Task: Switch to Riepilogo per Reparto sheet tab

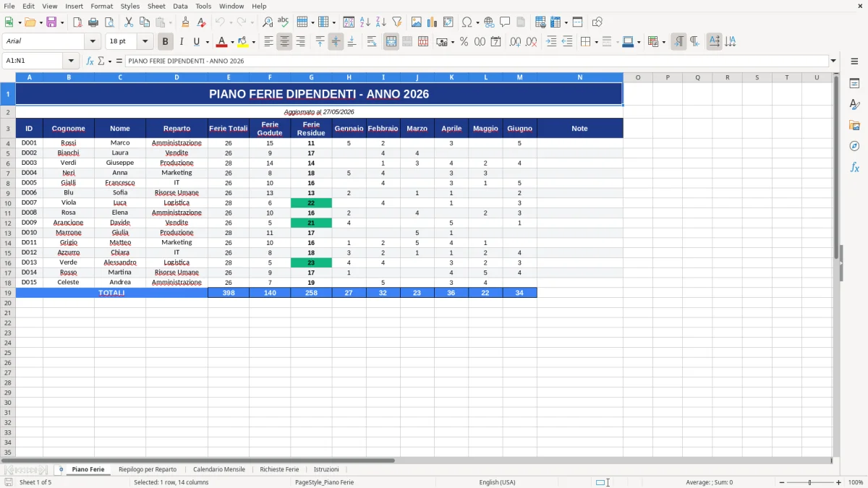Action: (x=148, y=469)
